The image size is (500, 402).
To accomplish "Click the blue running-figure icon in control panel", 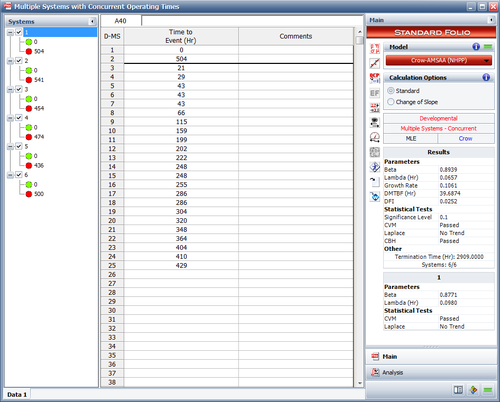I will coord(375,167).
